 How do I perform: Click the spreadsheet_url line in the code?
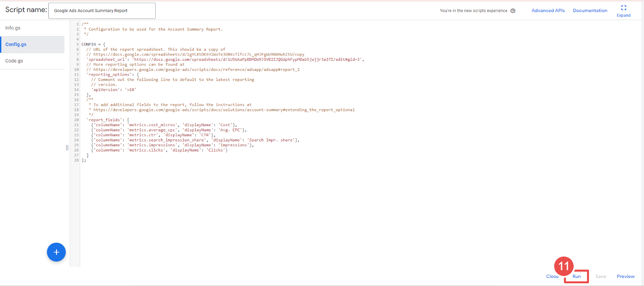point(225,59)
